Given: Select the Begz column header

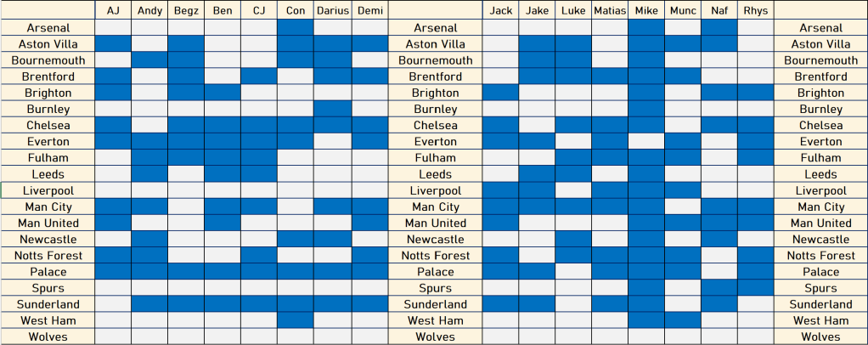Looking at the screenshot, I should (186, 11).
